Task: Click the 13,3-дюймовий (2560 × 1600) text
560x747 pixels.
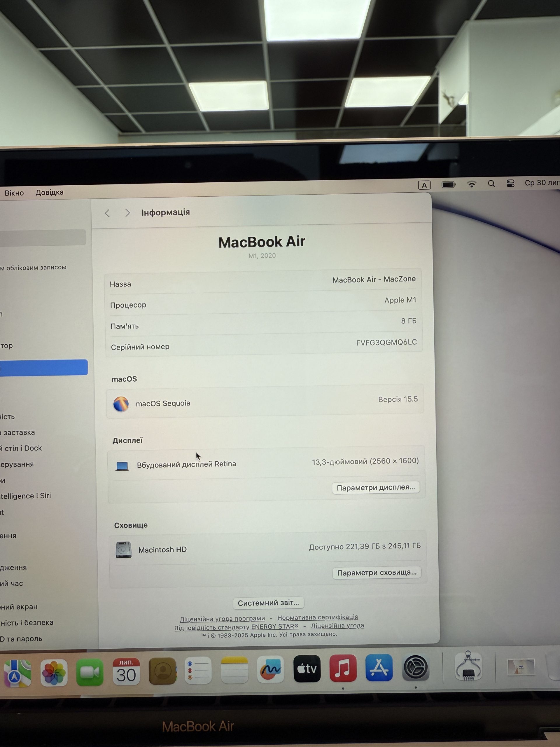Action: click(x=365, y=461)
